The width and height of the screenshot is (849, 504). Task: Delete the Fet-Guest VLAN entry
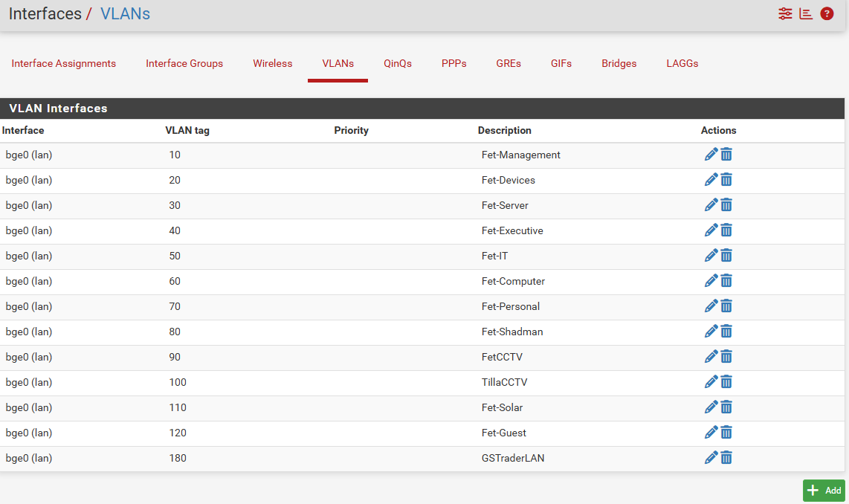pos(726,433)
